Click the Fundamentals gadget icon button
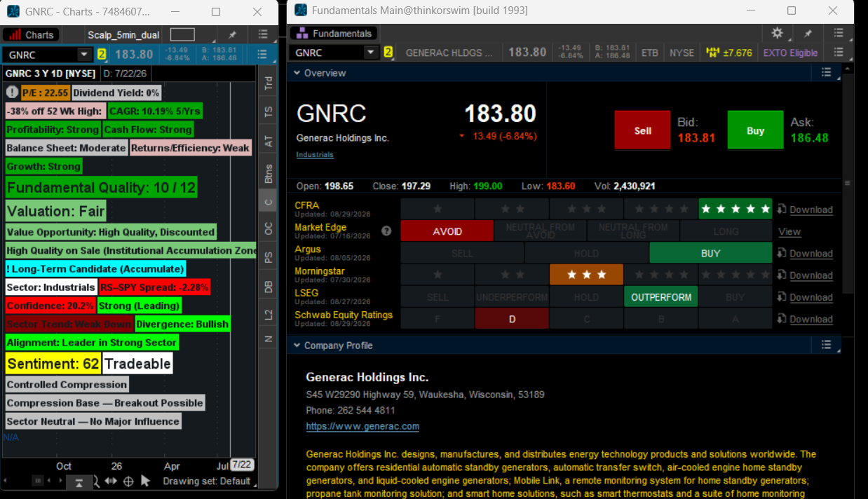 334,34
